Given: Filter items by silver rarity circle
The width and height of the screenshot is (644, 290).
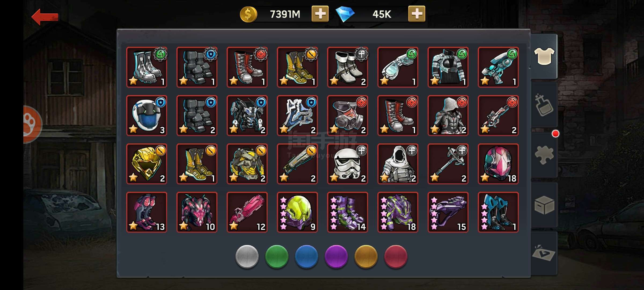Looking at the screenshot, I should pyautogui.click(x=247, y=256).
